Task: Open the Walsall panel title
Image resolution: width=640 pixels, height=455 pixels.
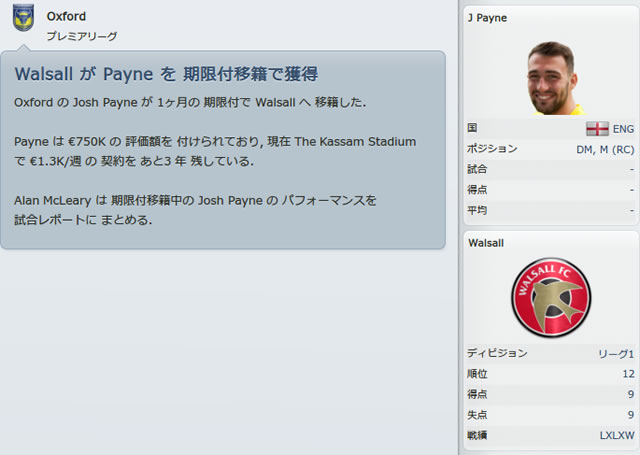Action: click(486, 243)
